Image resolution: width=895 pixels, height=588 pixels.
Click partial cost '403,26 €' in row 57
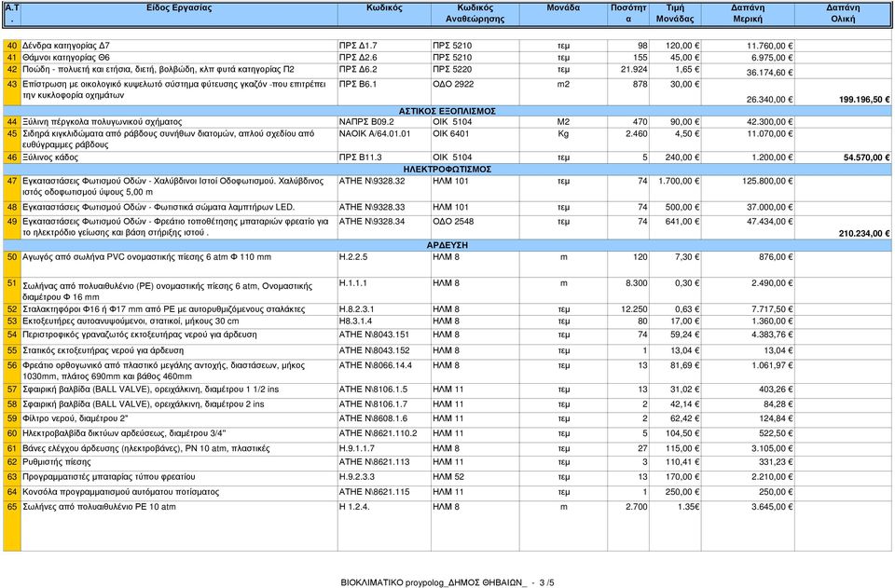point(776,390)
